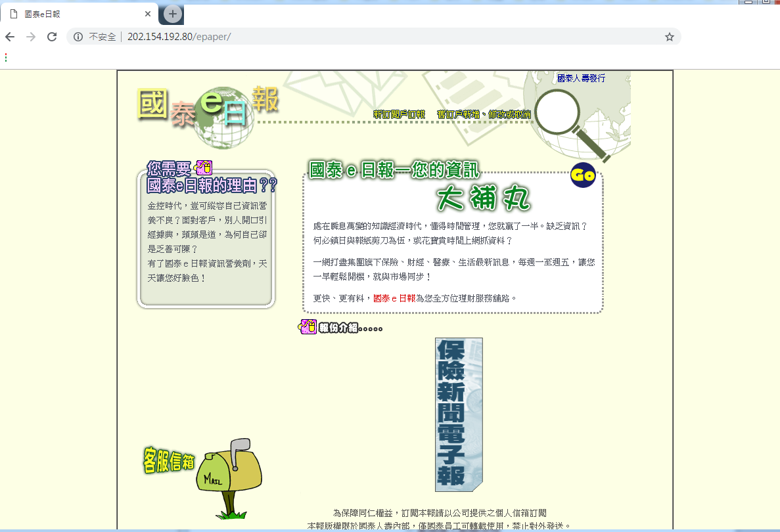780x532 pixels.
Task: Click the address bar URL 202.154.192.80/epaper/
Action: [x=179, y=37]
